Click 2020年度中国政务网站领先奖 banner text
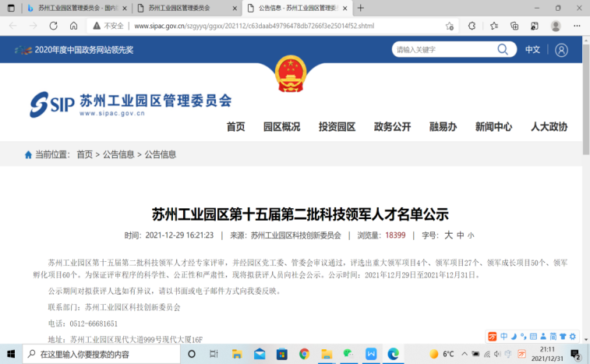The width and height of the screenshot is (590, 364). [x=84, y=50]
